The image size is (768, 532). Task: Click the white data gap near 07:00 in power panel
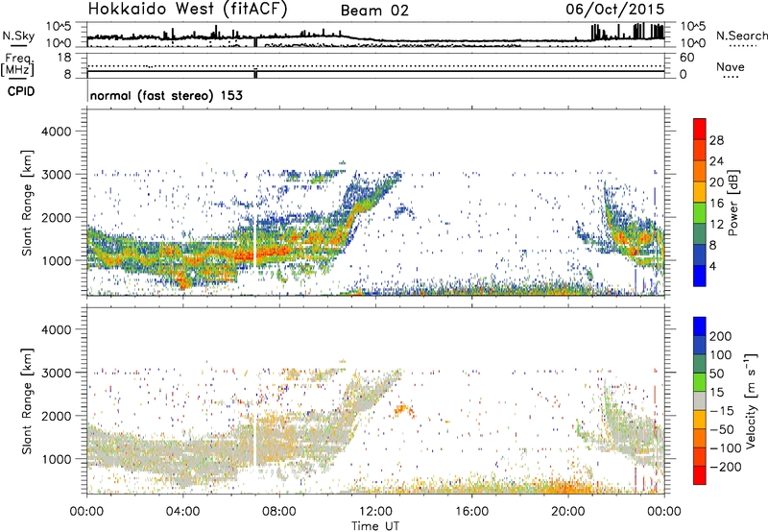coord(254,244)
